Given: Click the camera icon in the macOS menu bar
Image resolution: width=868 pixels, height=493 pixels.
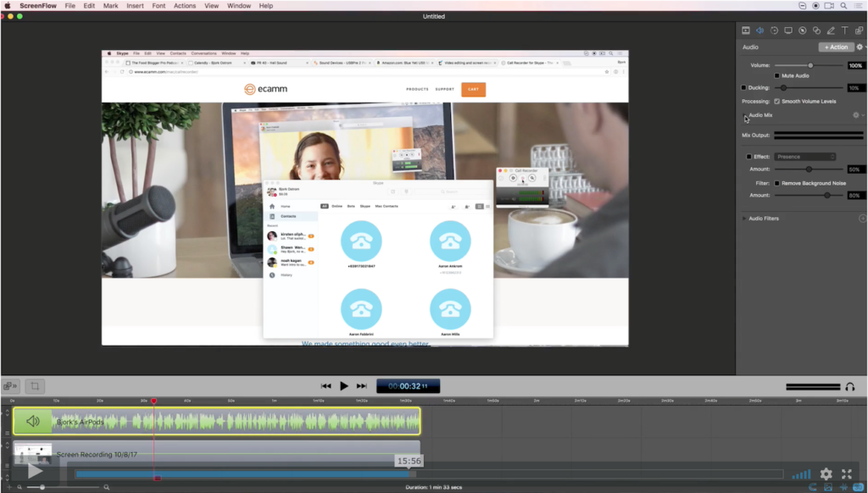Looking at the screenshot, I should pyautogui.click(x=829, y=6).
